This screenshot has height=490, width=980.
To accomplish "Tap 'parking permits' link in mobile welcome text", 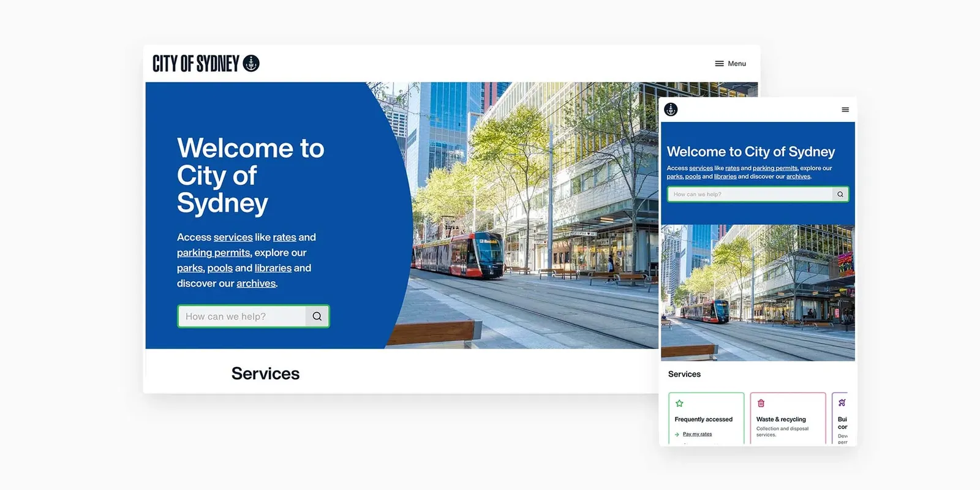I will click(775, 168).
